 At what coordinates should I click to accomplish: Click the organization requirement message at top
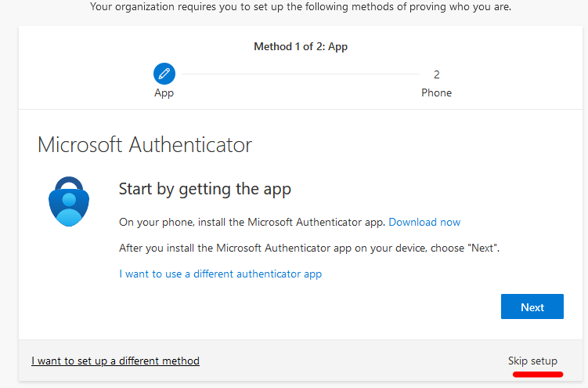(301, 7)
